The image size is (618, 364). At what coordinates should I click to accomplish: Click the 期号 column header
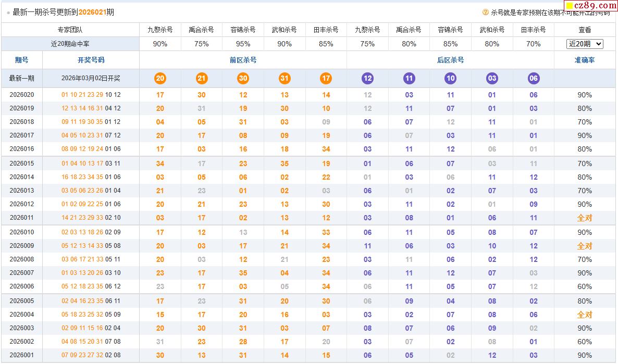[22, 60]
